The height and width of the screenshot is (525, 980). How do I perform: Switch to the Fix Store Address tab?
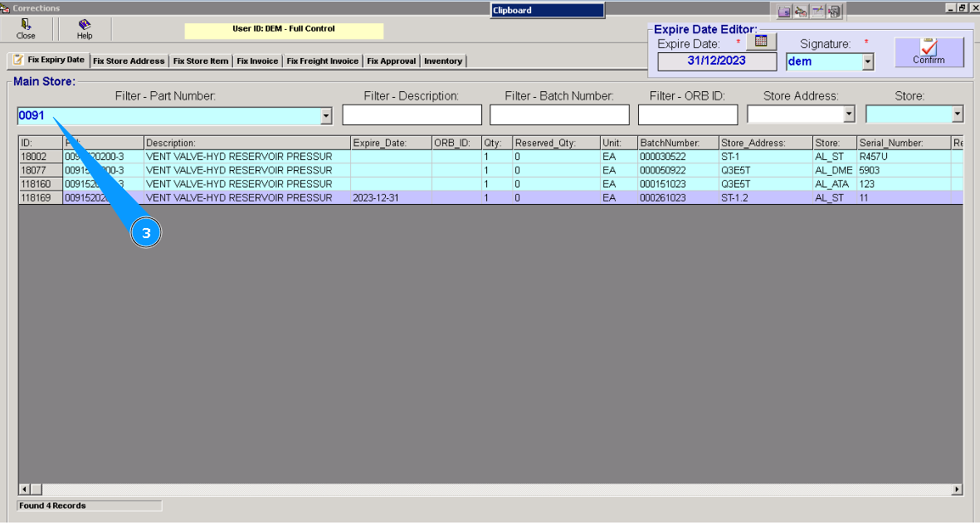pos(129,61)
